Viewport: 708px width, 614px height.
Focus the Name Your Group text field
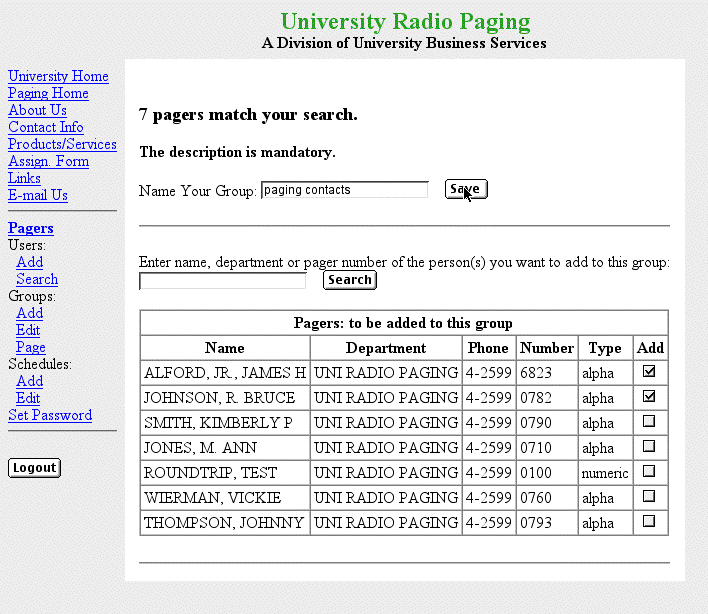(344, 190)
